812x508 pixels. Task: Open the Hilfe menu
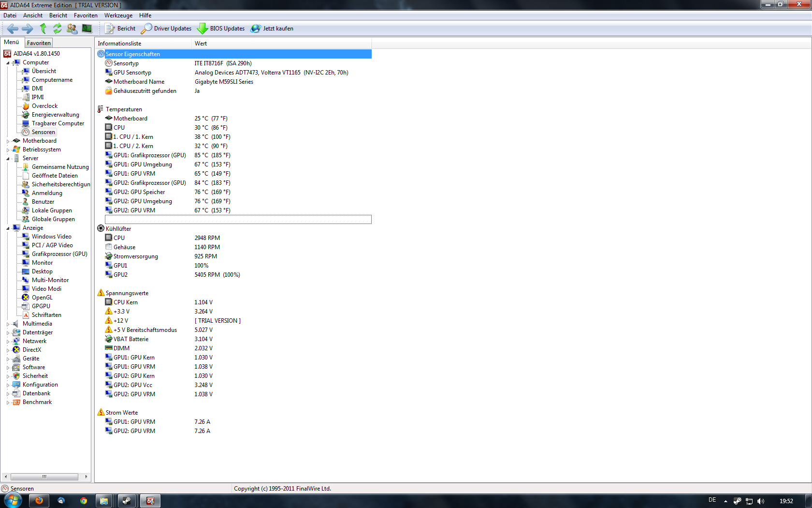click(x=145, y=15)
